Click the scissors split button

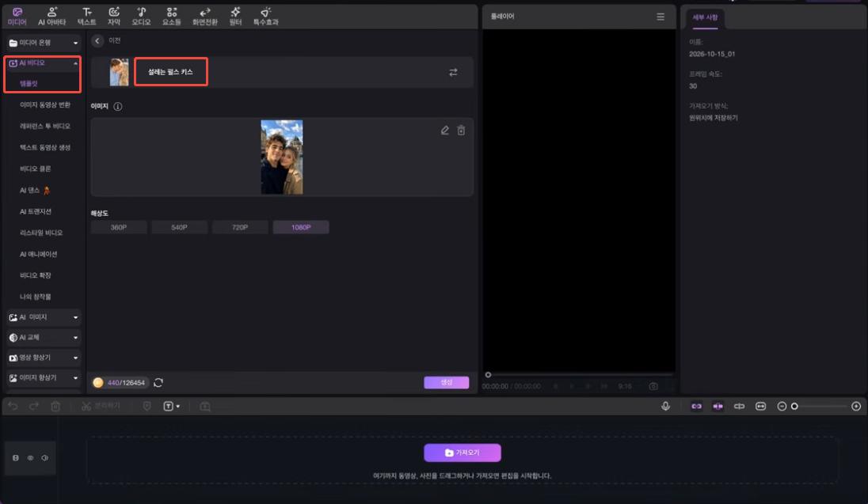[x=101, y=406]
